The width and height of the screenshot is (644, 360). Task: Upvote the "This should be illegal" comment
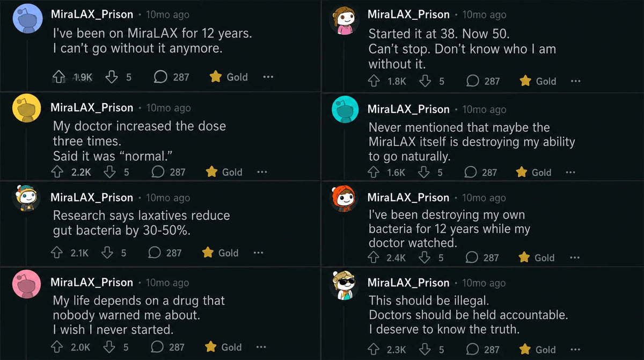(374, 349)
